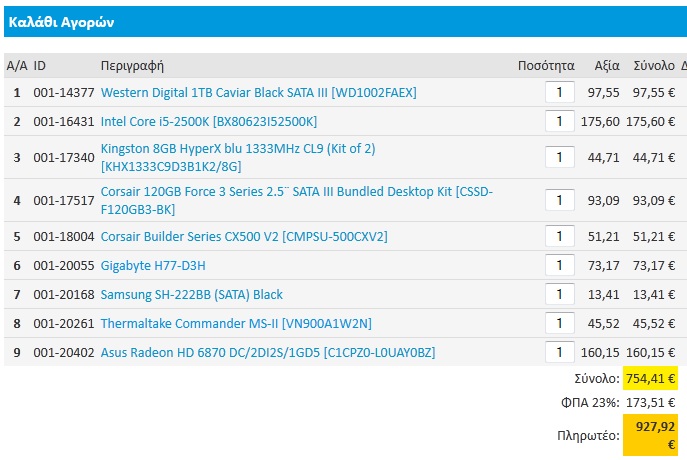Open Samsung SH-222BB (SATA) Black link

pyautogui.click(x=191, y=294)
